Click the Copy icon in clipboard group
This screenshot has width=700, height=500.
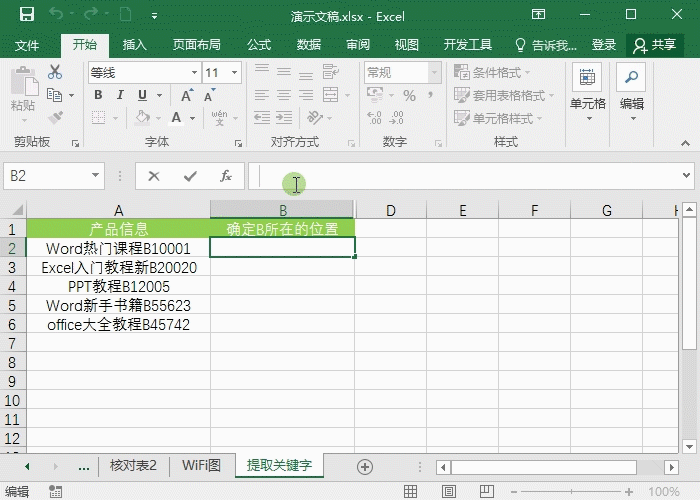(54, 95)
